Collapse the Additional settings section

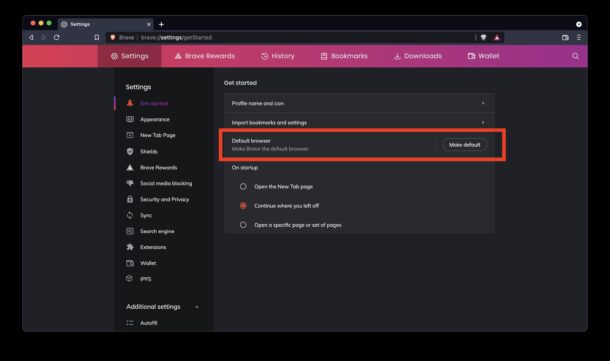coord(197,307)
